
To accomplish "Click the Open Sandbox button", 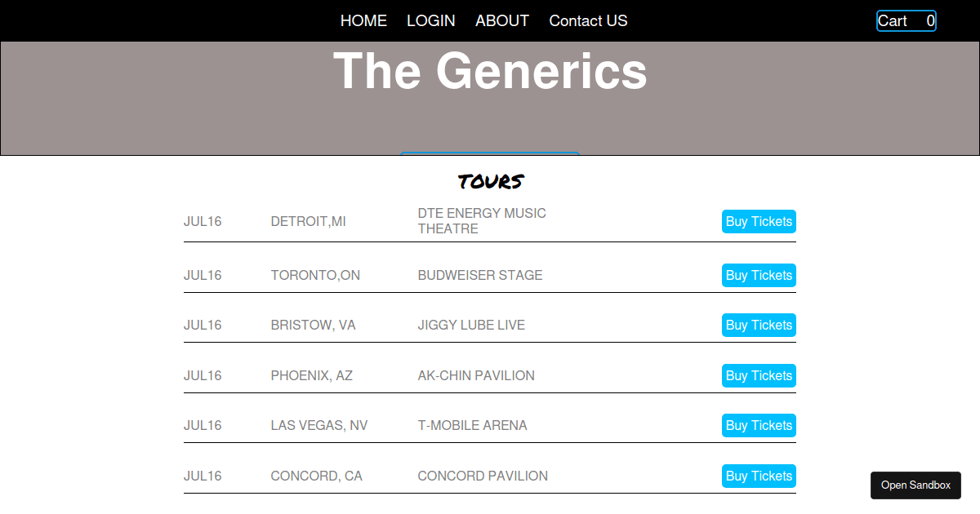I will pyautogui.click(x=915, y=485).
